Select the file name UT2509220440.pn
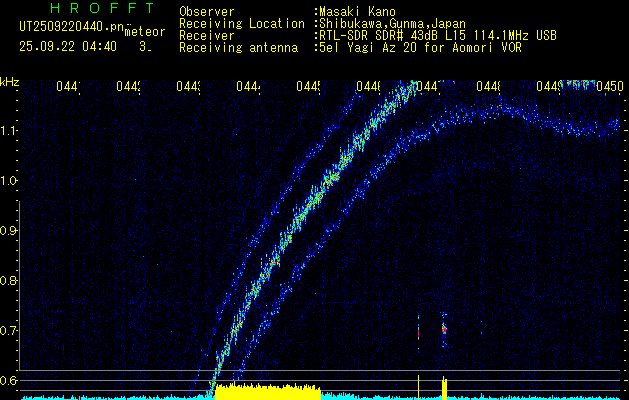Screen dimensions: 629x400 [71, 26]
